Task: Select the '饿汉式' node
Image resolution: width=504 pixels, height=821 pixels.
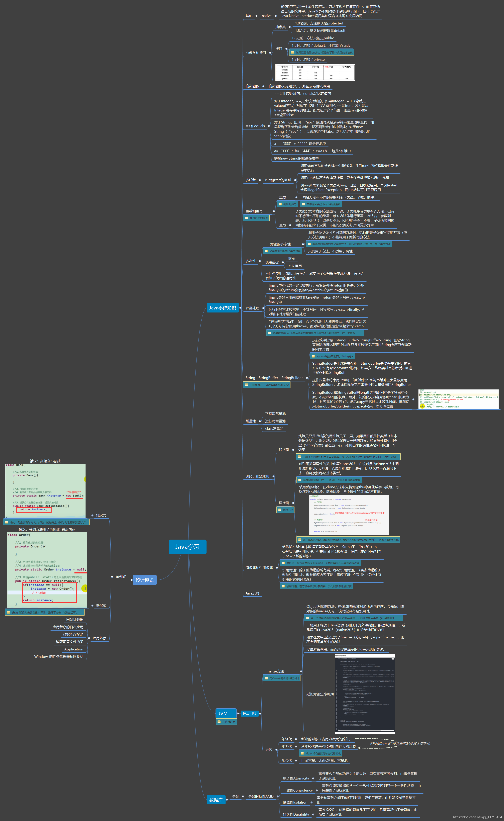Action: coord(101,515)
